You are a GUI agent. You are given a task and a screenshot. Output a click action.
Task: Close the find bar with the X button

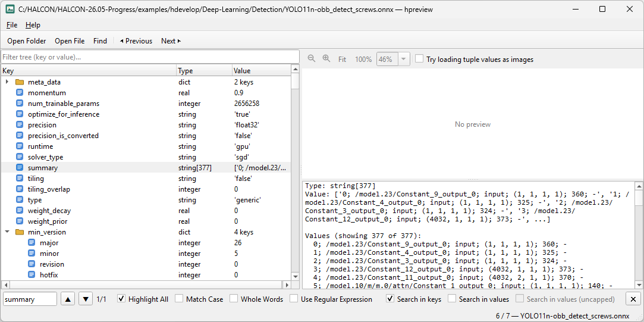click(633, 299)
